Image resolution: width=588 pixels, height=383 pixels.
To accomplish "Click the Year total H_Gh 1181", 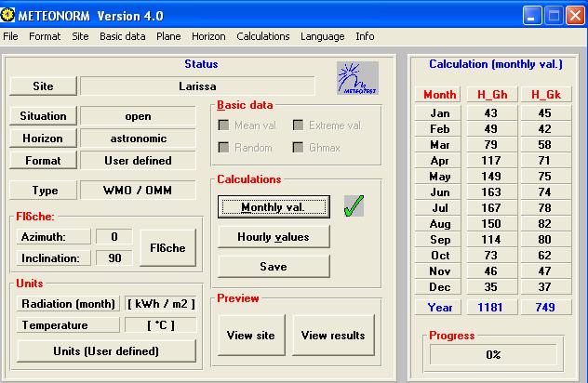I will 492,308.
